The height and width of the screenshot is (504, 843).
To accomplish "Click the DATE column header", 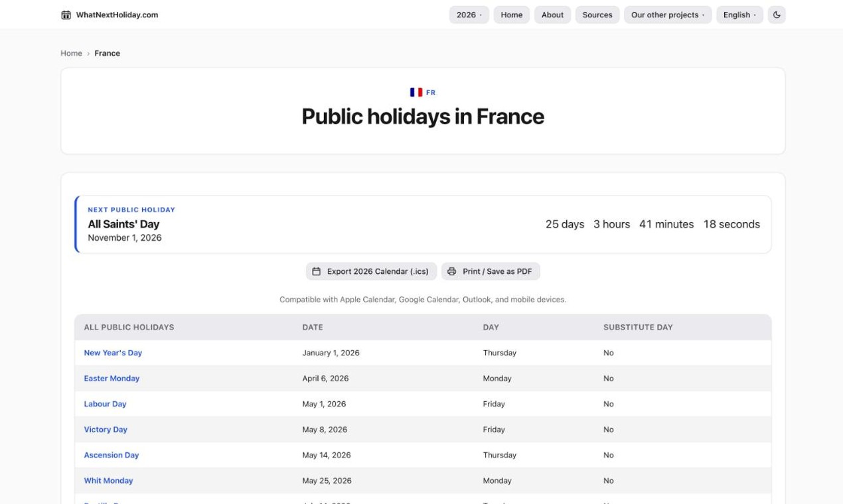I will (x=313, y=327).
